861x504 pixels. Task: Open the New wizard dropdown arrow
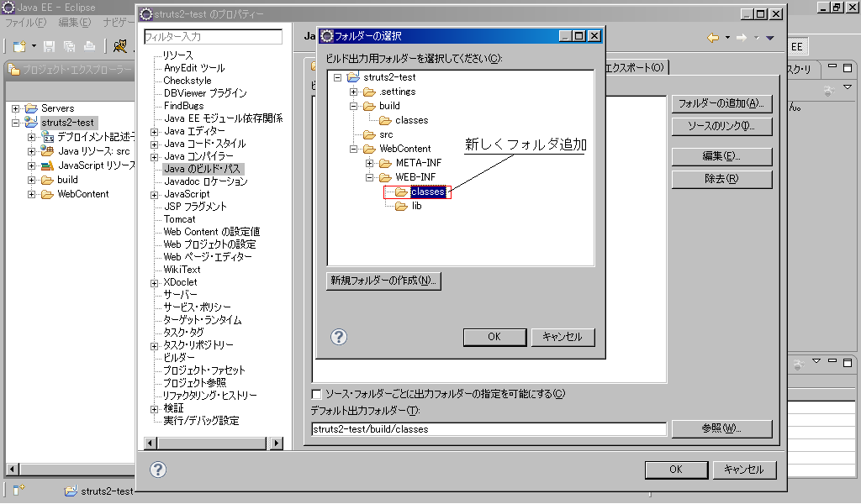(34, 46)
